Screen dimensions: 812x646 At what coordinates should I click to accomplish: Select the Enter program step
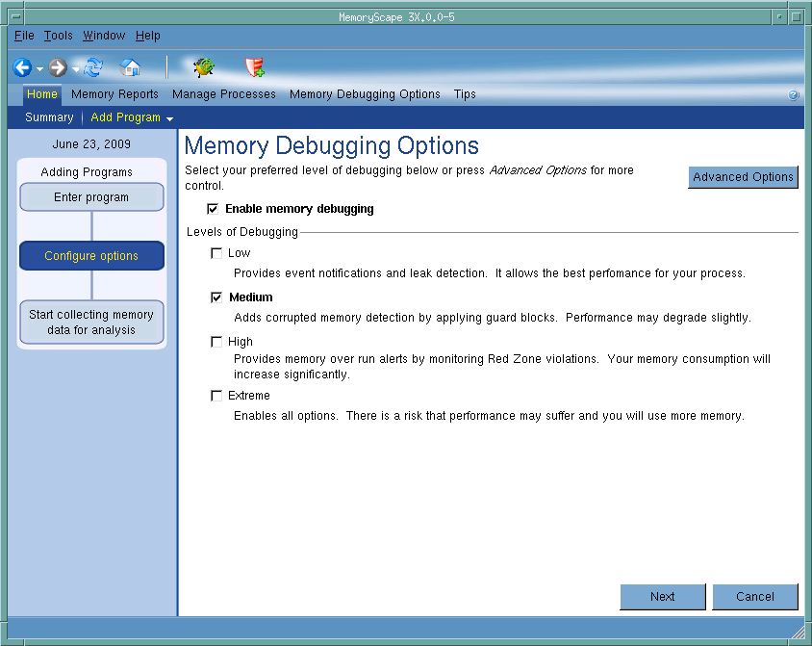(91, 197)
